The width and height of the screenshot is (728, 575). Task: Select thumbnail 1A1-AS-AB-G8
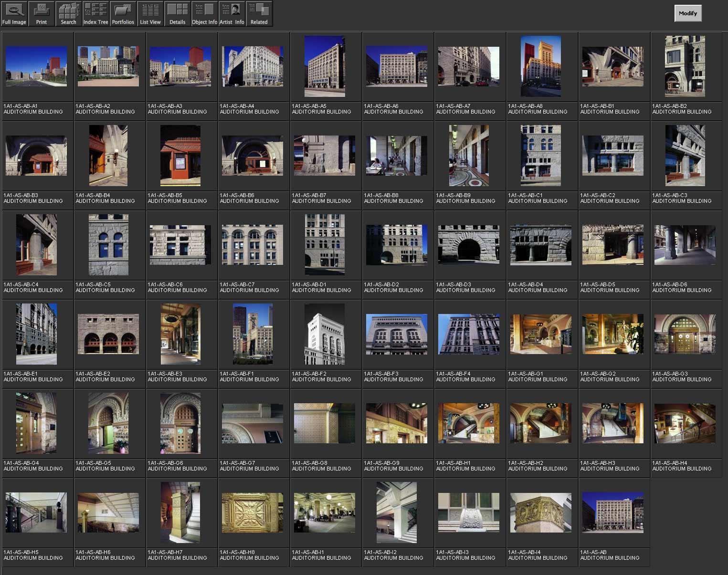pyautogui.click(x=325, y=423)
